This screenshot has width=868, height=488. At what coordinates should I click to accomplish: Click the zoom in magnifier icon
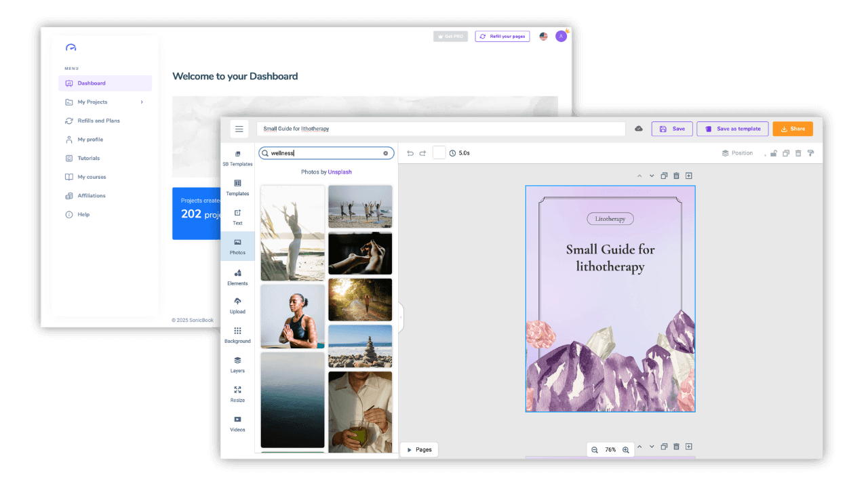pos(626,450)
